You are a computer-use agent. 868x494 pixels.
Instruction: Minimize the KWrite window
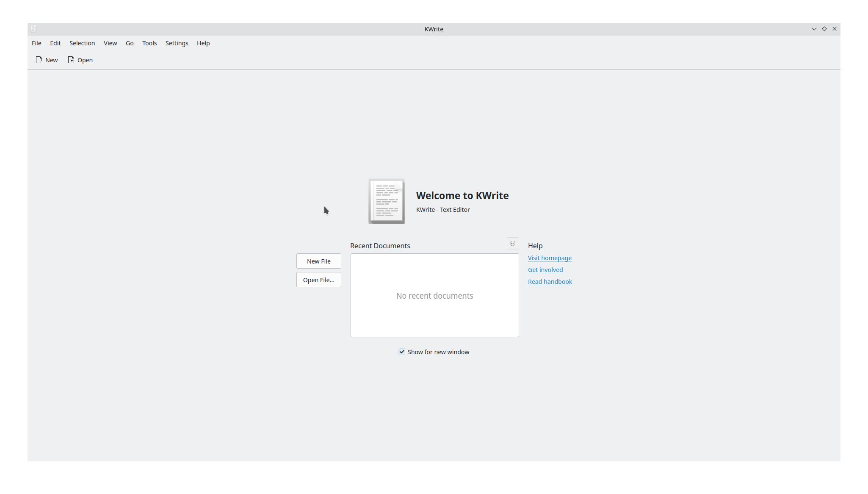tap(814, 29)
